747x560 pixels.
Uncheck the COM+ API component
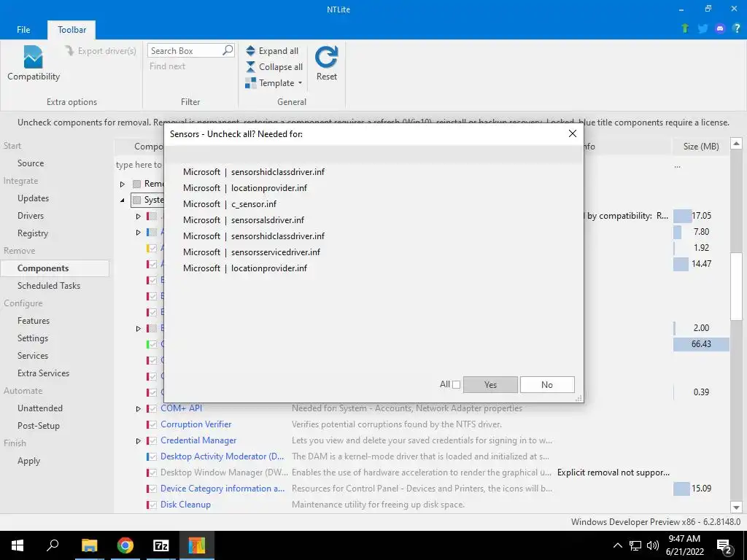pyautogui.click(x=152, y=408)
